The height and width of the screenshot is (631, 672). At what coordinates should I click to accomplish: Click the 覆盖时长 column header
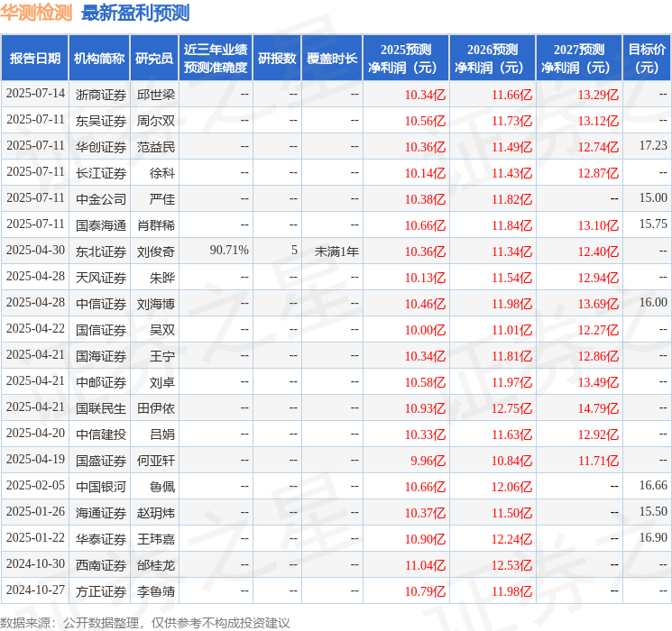click(332, 59)
